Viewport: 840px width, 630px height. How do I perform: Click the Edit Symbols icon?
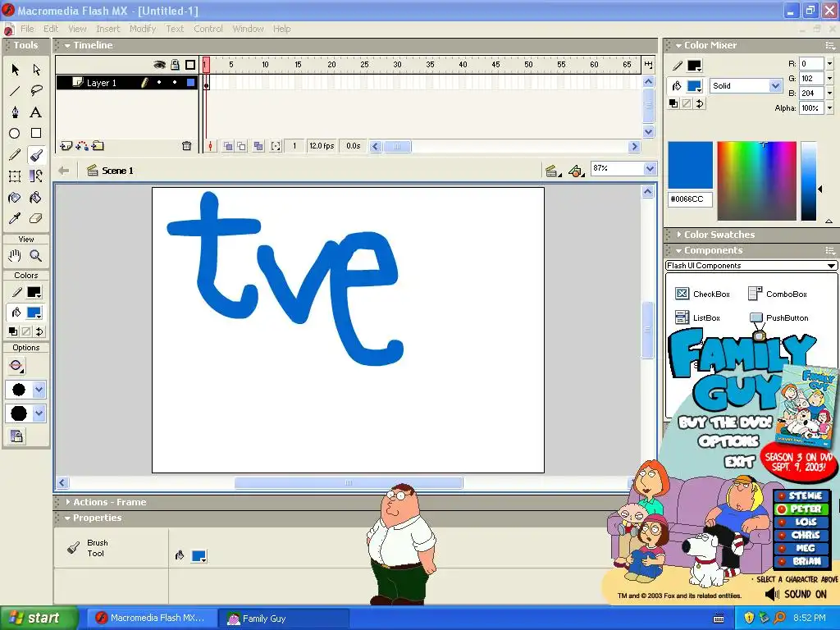tap(577, 171)
